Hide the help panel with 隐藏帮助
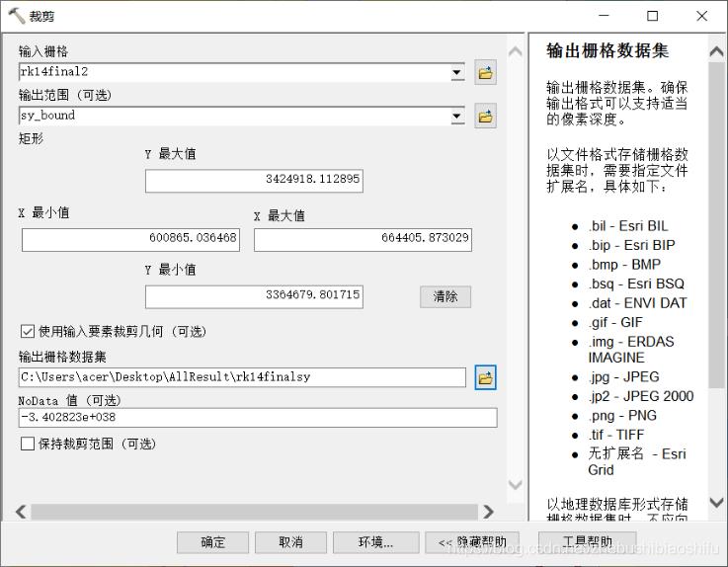The image size is (728, 567). [x=472, y=542]
